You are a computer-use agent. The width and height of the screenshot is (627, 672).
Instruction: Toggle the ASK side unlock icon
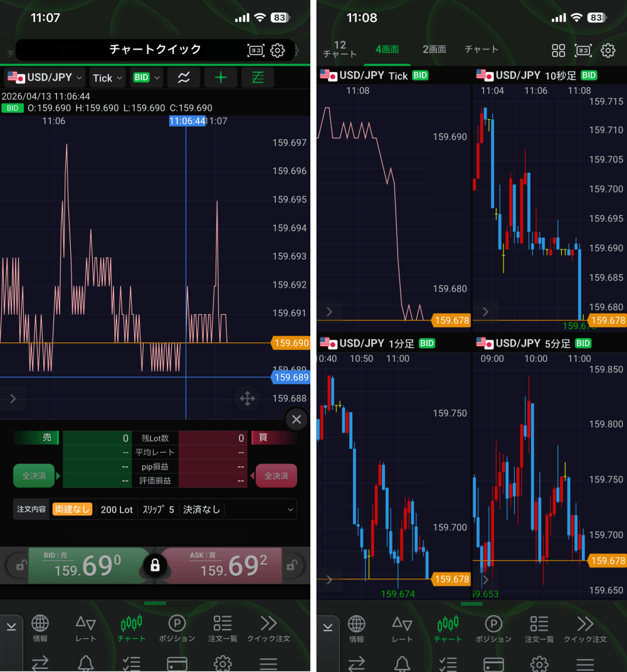[291, 566]
